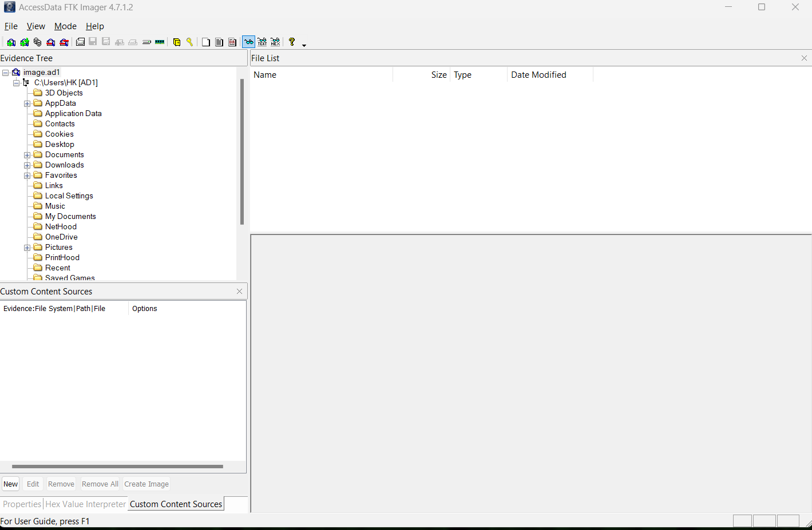Click Detect EFS Encryption key icon
The image size is (812, 530).
click(x=190, y=42)
